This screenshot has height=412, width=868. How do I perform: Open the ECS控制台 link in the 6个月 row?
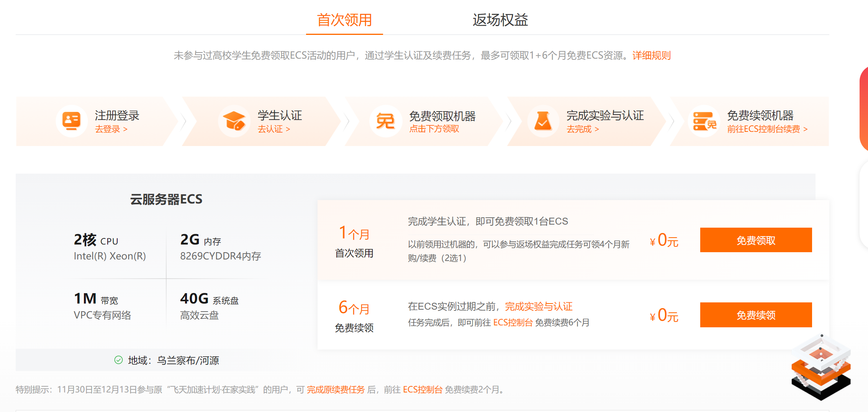pos(513,323)
